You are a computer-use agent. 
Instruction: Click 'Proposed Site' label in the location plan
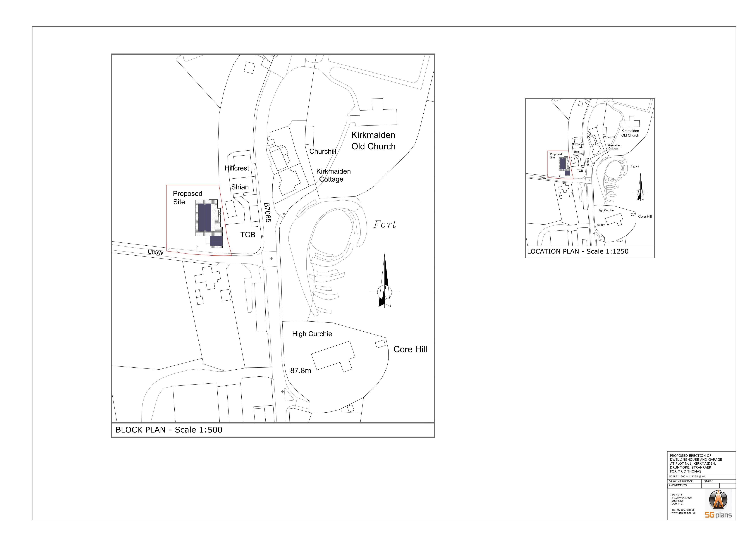[556, 156]
